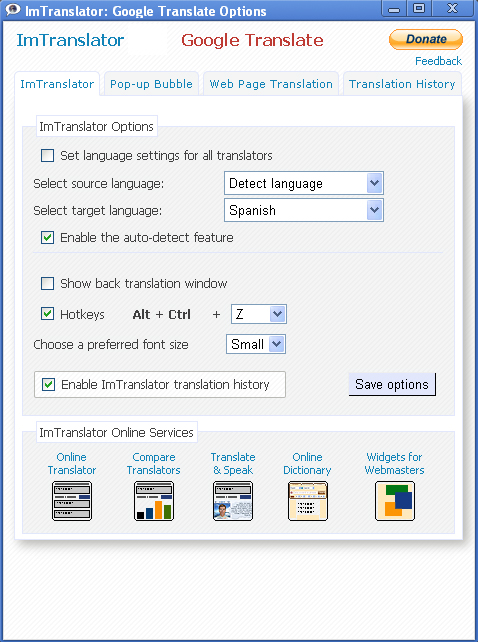The width and height of the screenshot is (478, 642).
Task: Open the hotkey letter Z dropdown
Action: click(x=259, y=314)
